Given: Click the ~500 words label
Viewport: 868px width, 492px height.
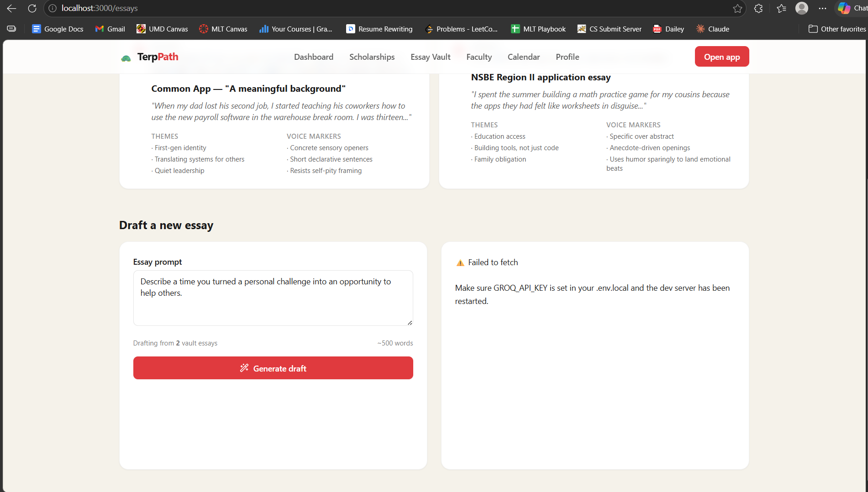Looking at the screenshot, I should click(x=395, y=343).
